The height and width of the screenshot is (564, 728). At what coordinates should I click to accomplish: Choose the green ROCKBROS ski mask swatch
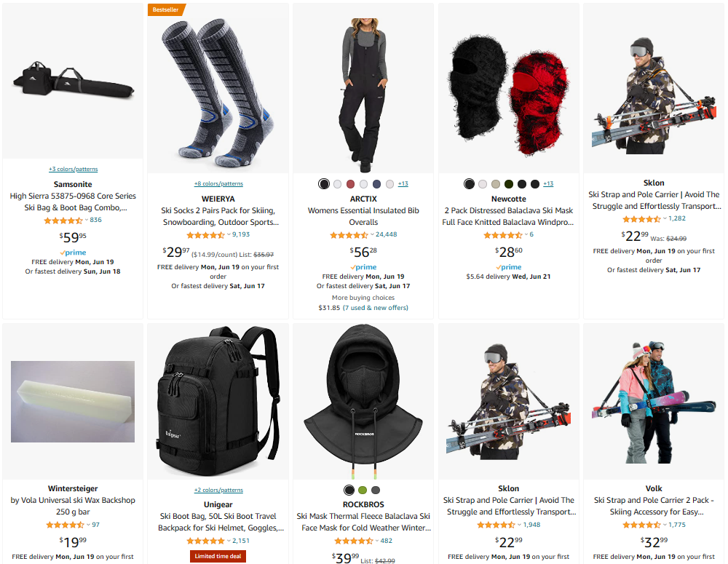coord(363,490)
